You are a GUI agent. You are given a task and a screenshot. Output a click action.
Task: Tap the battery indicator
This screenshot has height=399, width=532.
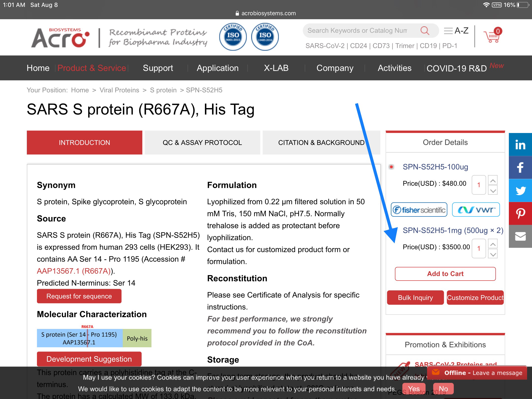coord(523,5)
